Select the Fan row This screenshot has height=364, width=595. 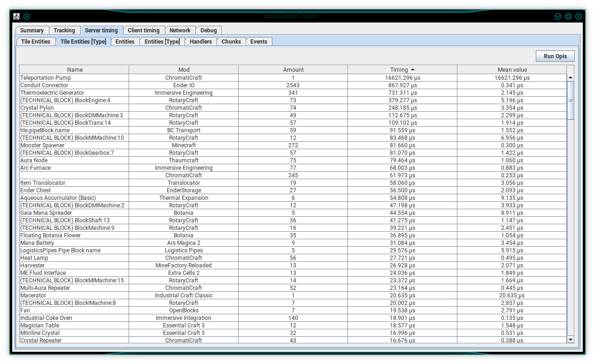(293, 311)
